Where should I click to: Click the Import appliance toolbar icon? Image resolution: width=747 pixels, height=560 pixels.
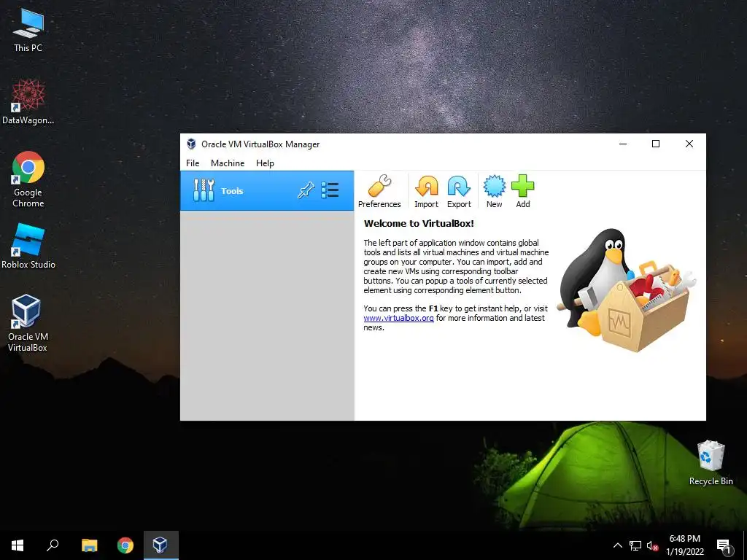coord(426,192)
